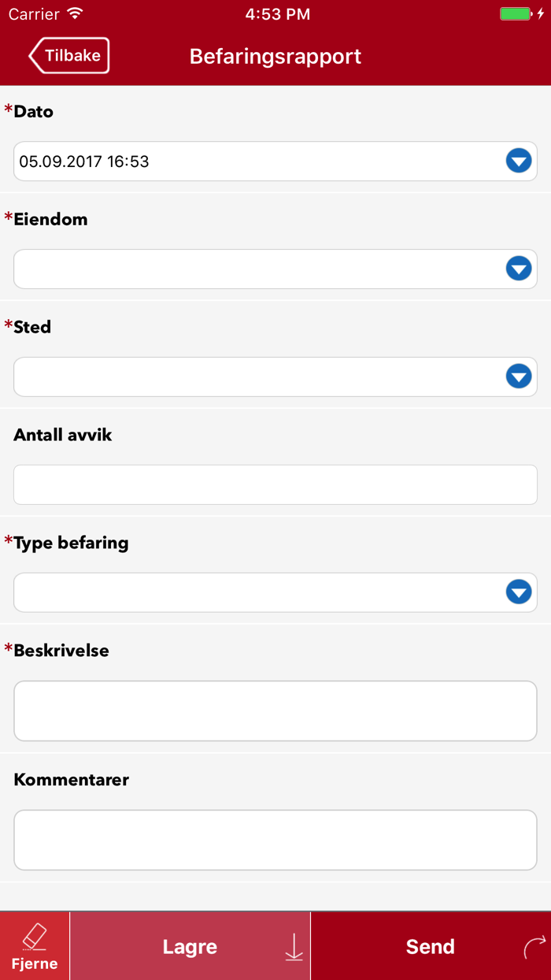This screenshot has width=551, height=980.
Task: Tap the battery icon in status bar
Action: click(516, 14)
